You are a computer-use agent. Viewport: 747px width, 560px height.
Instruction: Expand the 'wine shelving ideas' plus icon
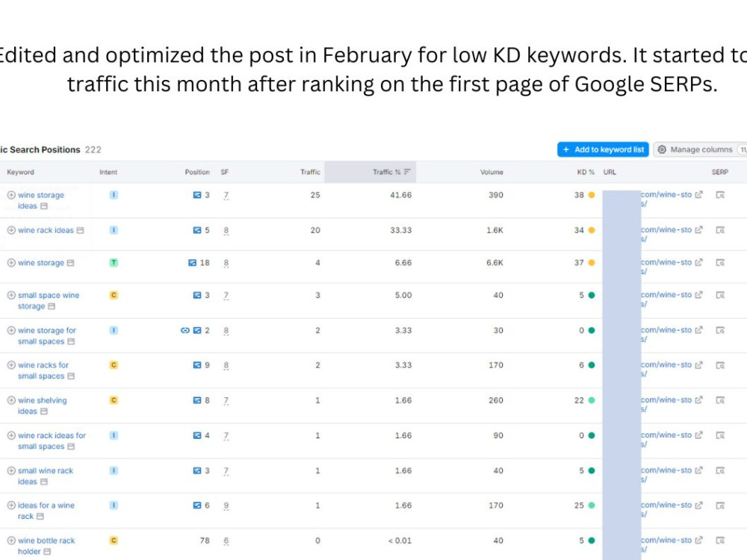11,400
